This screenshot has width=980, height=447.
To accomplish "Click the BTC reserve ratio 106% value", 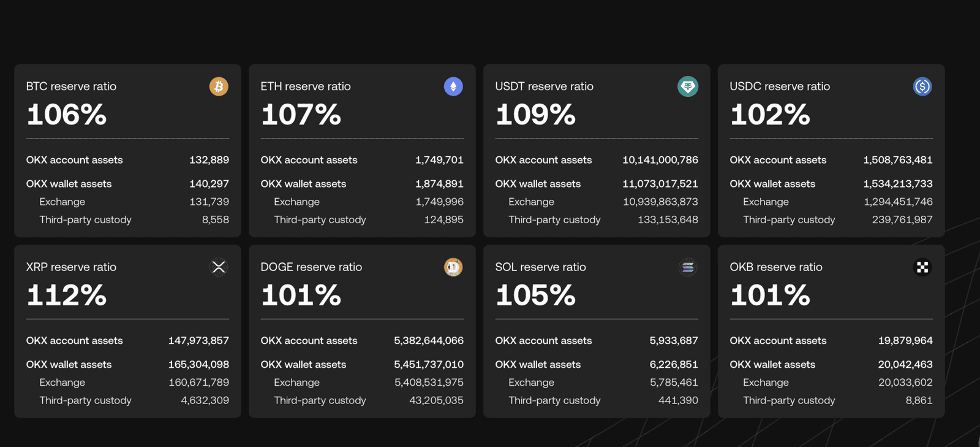I will point(66,115).
